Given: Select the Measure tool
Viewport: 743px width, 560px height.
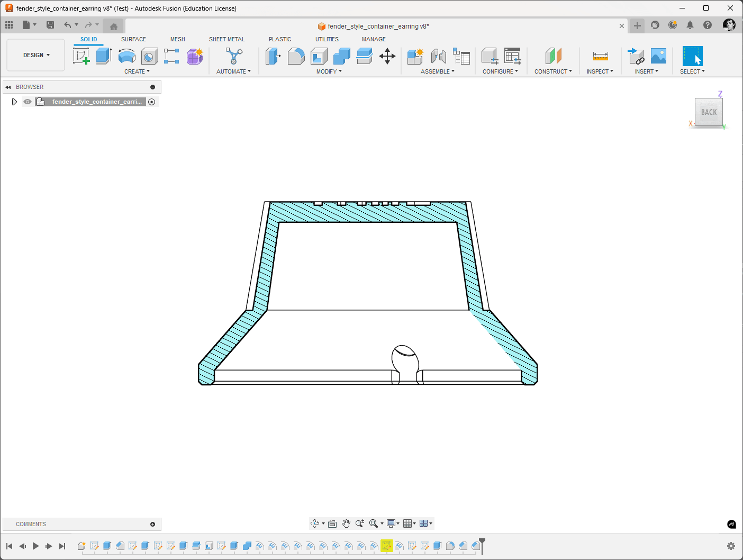Looking at the screenshot, I should point(600,56).
